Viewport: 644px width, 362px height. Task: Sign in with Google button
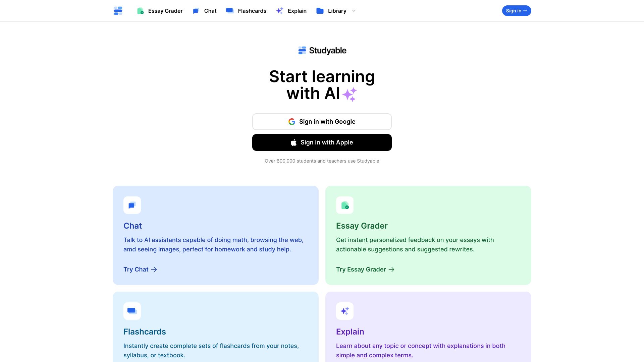coord(322,122)
